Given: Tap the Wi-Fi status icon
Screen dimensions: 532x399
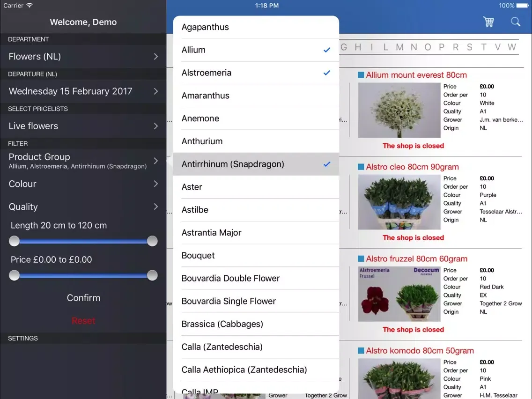Looking at the screenshot, I should point(30,6).
